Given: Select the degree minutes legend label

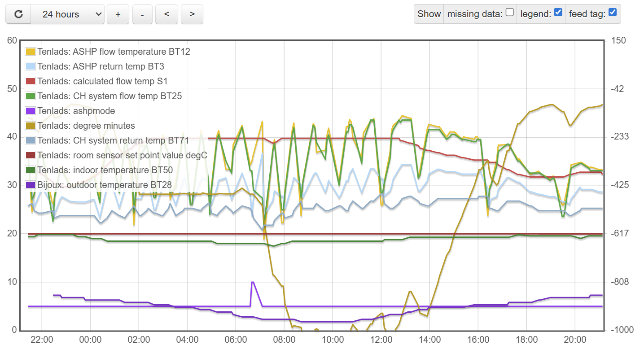Looking at the screenshot, I should tap(86, 126).
